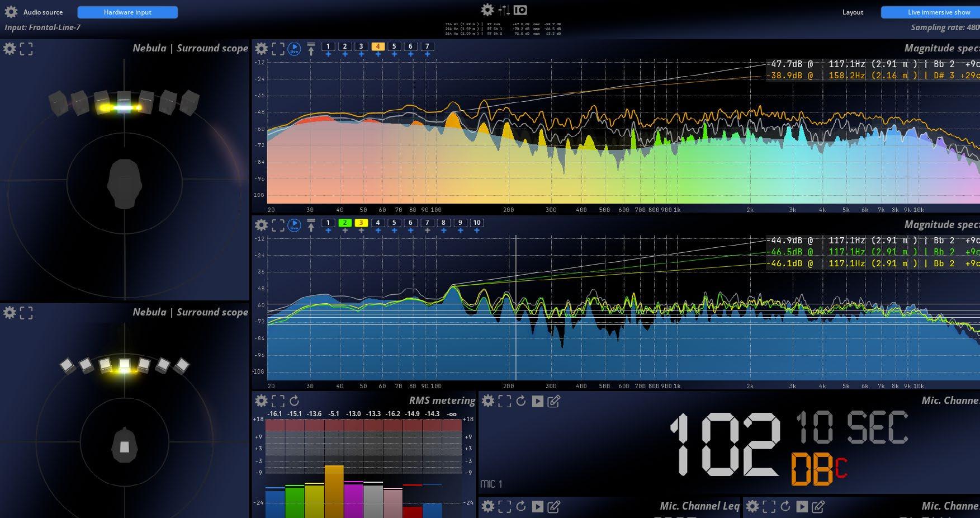The height and width of the screenshot is (518, 980).
Task: Reset the 102 dB Mic Channel meter
Action: 521,401
